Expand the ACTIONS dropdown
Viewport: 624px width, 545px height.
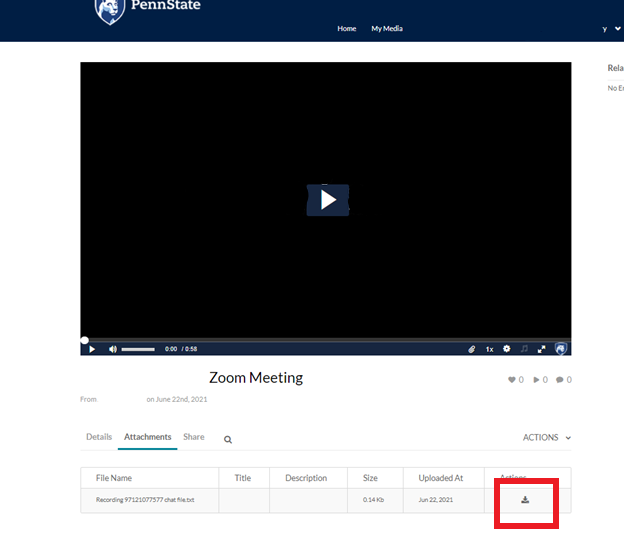click(547, 438)
